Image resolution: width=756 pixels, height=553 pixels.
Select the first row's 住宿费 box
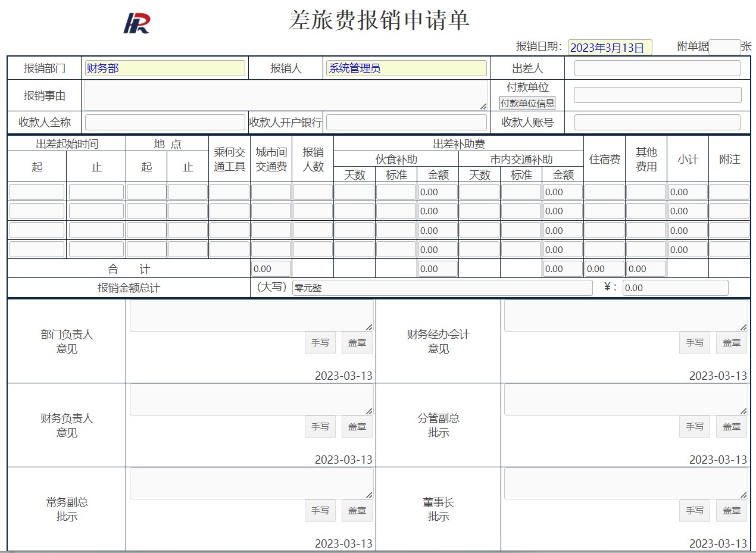(x=604, y=192)
